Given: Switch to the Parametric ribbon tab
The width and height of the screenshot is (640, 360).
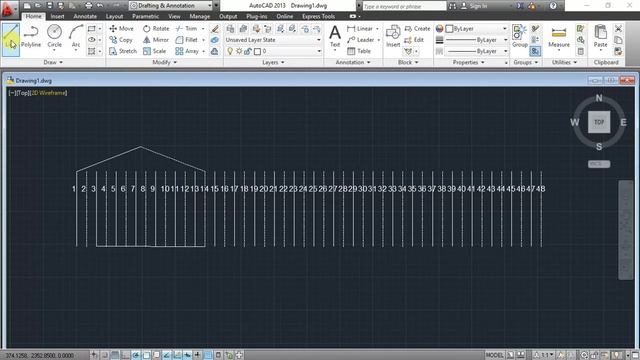Looking at the screenshot, I should click(x=145, y=16).
